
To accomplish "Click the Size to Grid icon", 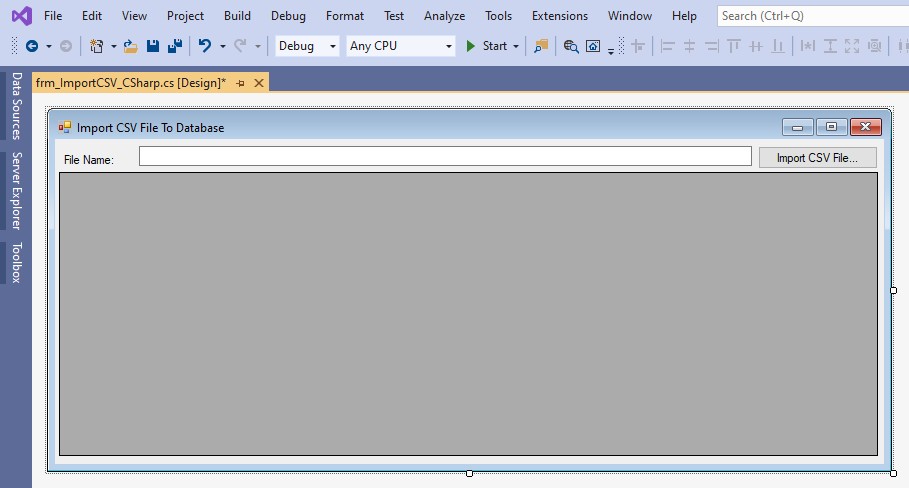I will pyautogui.click(x=874, y=46).
